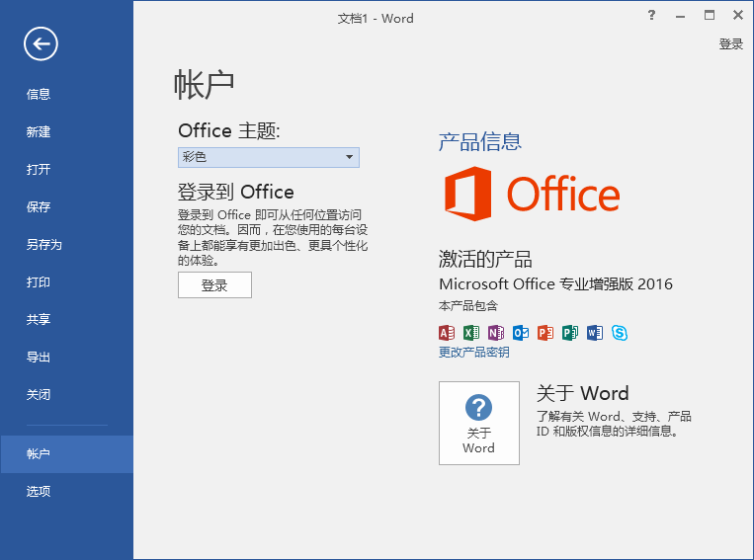Click the 更改产品密钥 link
Viewport: 754px width, 560px height.
pos(474,353)
